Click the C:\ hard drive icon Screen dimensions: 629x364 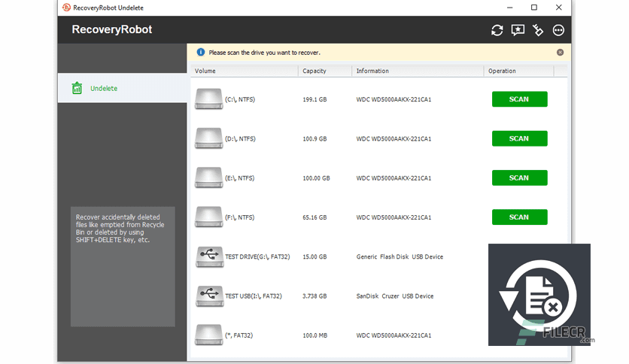[x=208, y=99]
